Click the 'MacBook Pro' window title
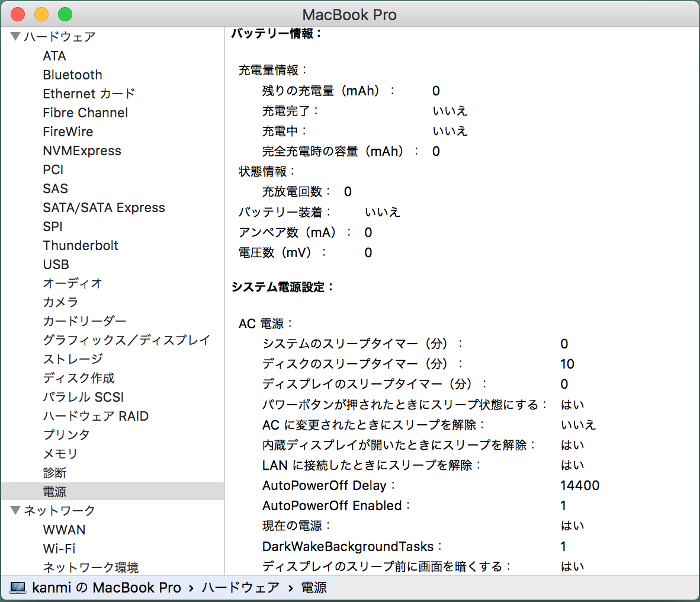 [x=349, y=15]
